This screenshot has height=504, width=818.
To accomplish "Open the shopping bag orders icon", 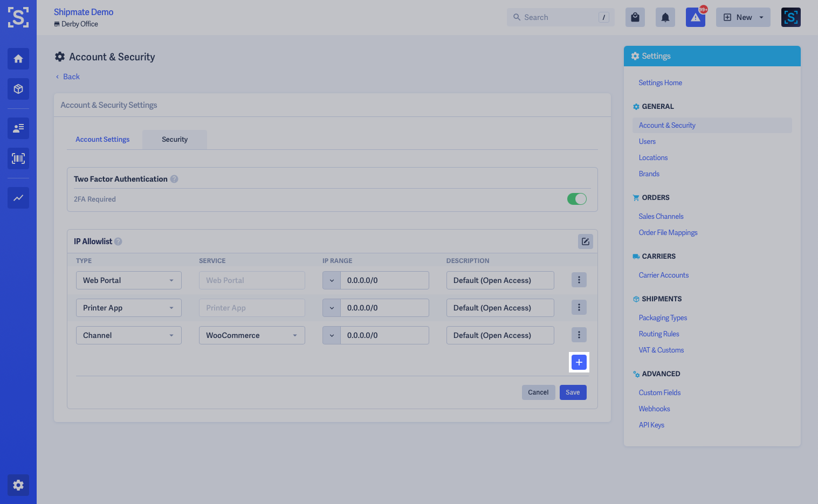I will [635, 17].
